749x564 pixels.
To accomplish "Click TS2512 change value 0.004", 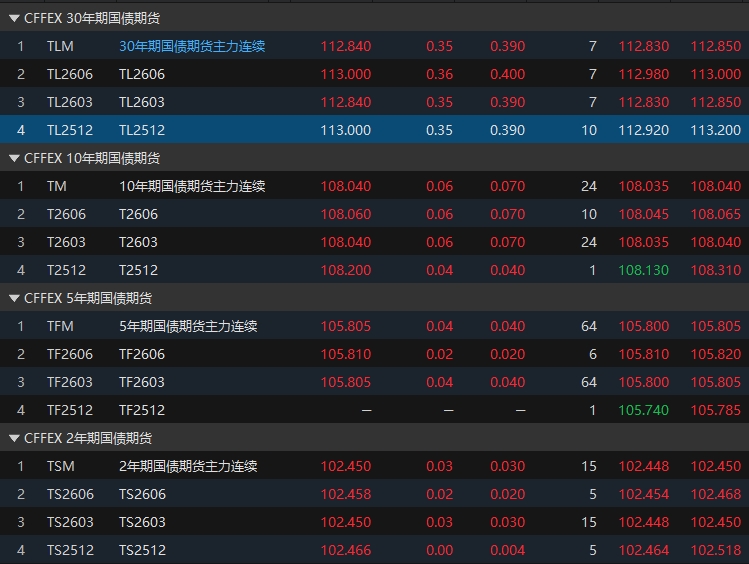I will click(507, 550).
